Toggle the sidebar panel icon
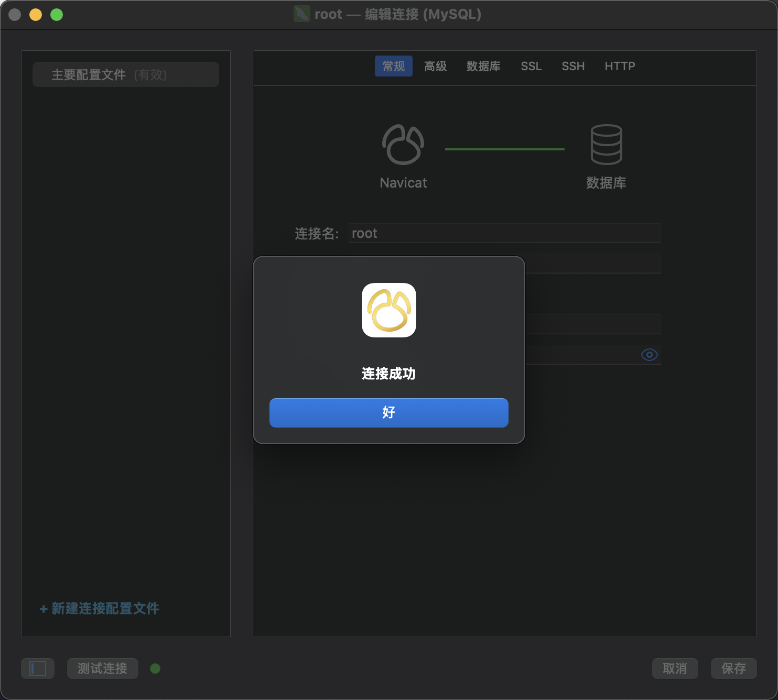Image resolution: width=778 pixels, height=700 pixels. click(x=38, y=669)
